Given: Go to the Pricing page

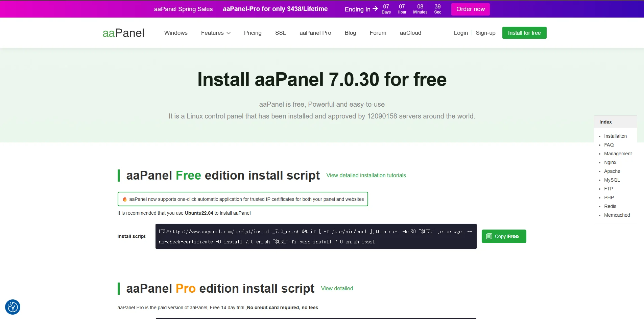Looking at the screenshot, I should coord(253,33).
